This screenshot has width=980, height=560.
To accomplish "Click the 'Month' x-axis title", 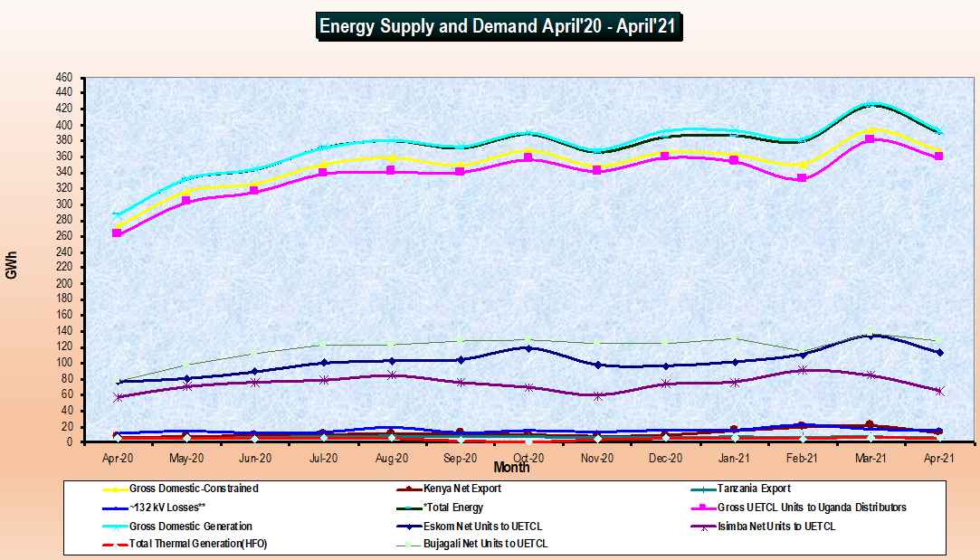I will pyautogui.click(x=511, y=468).
